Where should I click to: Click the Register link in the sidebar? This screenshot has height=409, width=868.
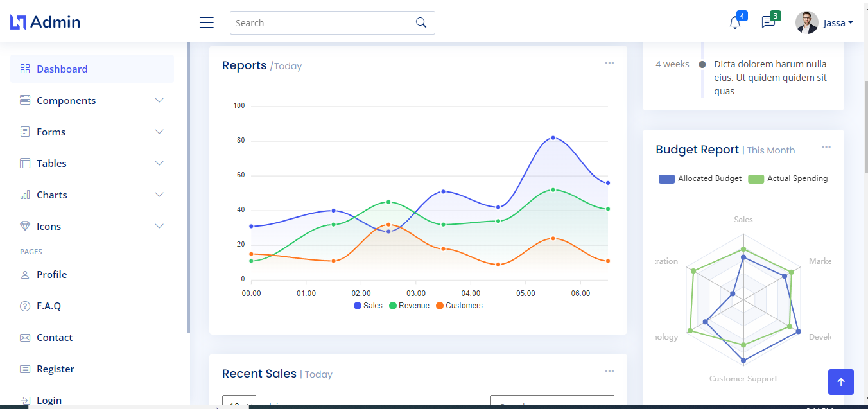[x=55, y=369]
